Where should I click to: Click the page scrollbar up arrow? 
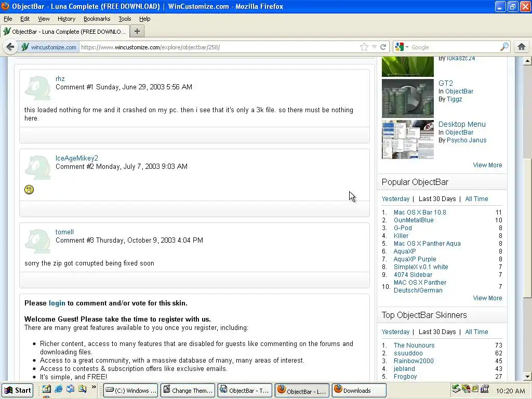pyautogui.click(x=527, y=61)
